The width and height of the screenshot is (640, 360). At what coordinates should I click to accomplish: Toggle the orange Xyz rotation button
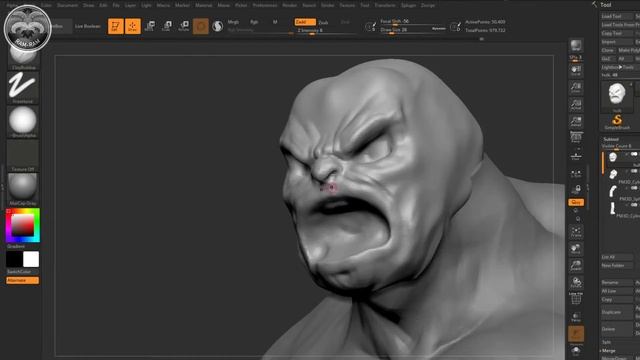[x=576, y=202]
